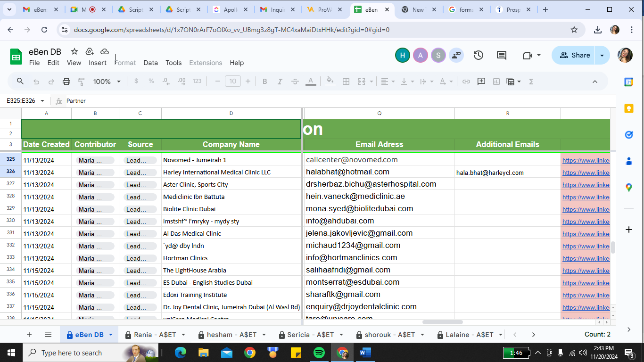This screenshot has height=362, width=644.
Task: Click the Undo icon in the toolbar
Action: [36, 82]
